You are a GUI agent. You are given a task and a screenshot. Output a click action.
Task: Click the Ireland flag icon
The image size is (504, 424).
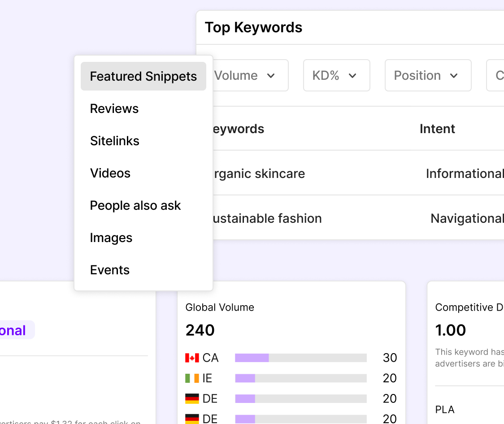[x=192, y=378]
